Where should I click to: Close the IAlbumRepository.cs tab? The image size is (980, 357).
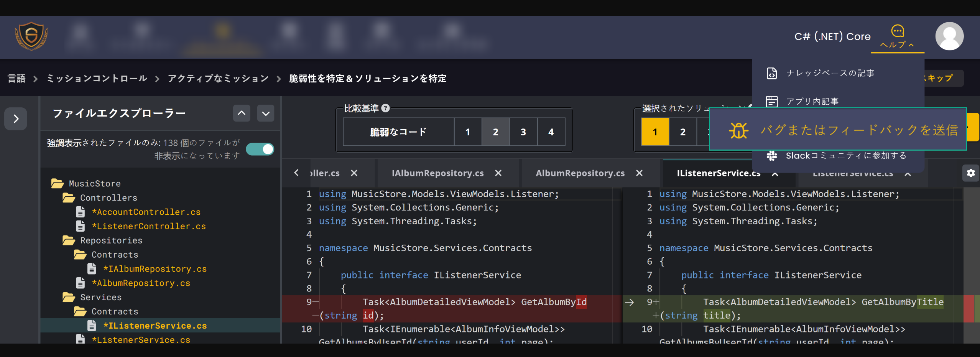[x=498, y=173]
